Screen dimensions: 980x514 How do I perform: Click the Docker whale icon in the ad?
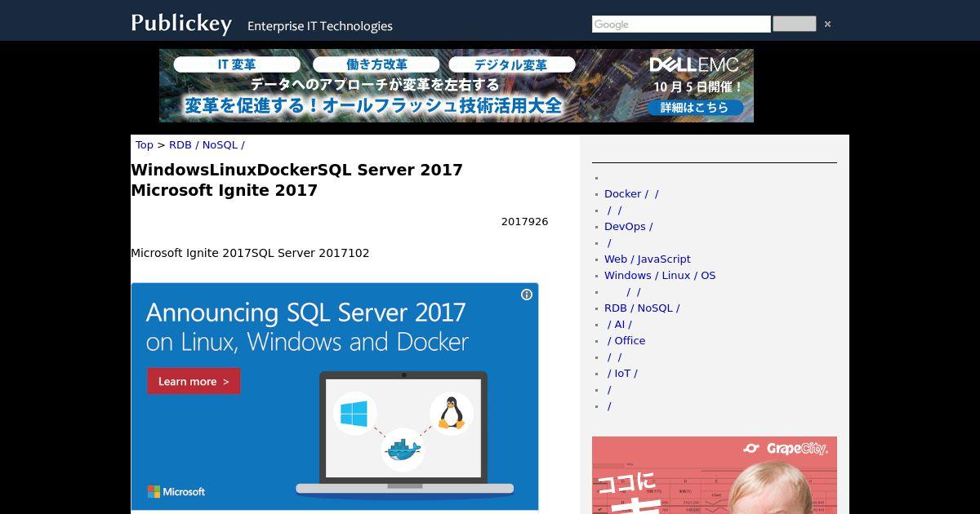[x=403, y=450]
